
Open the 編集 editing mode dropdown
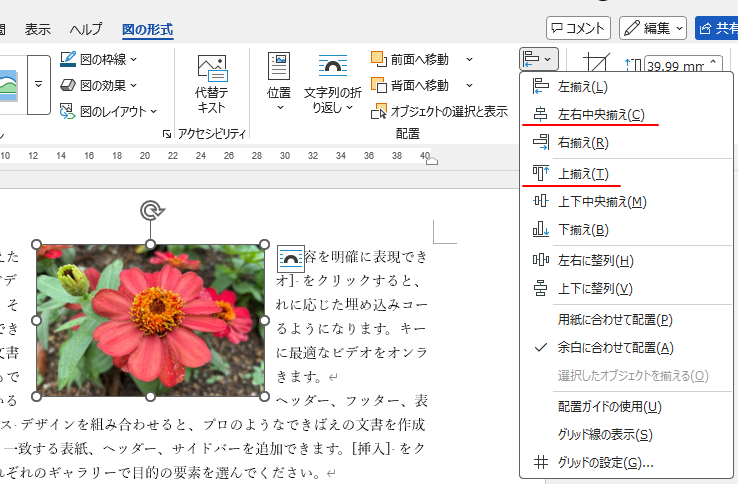click(x=653, y=28)
